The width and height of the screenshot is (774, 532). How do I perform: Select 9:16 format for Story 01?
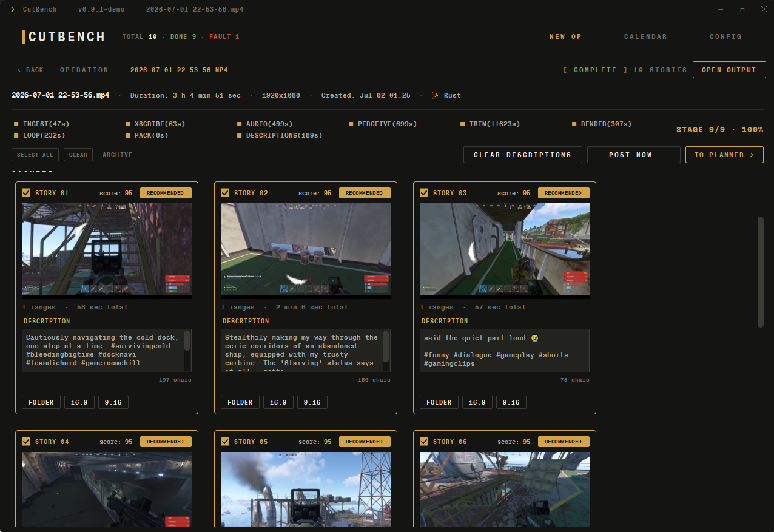(113, 402)
